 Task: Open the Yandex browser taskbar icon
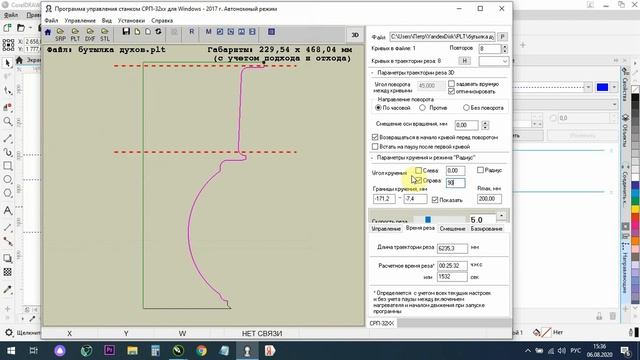[270, 351]
